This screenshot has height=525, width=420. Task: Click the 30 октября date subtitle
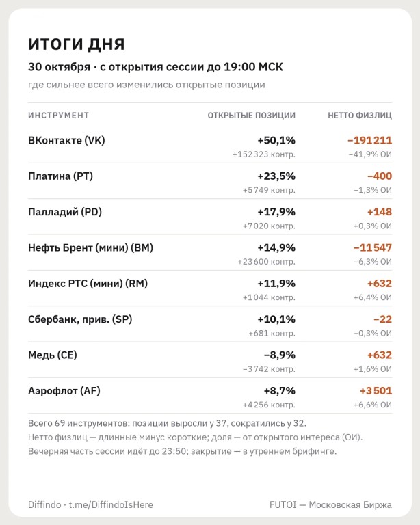pyautogui.click(x=155, y=67)
